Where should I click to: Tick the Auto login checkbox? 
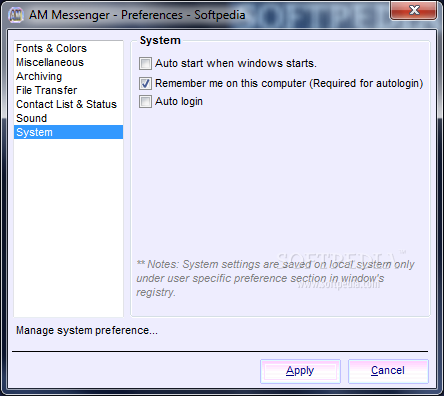click(145, 101)
